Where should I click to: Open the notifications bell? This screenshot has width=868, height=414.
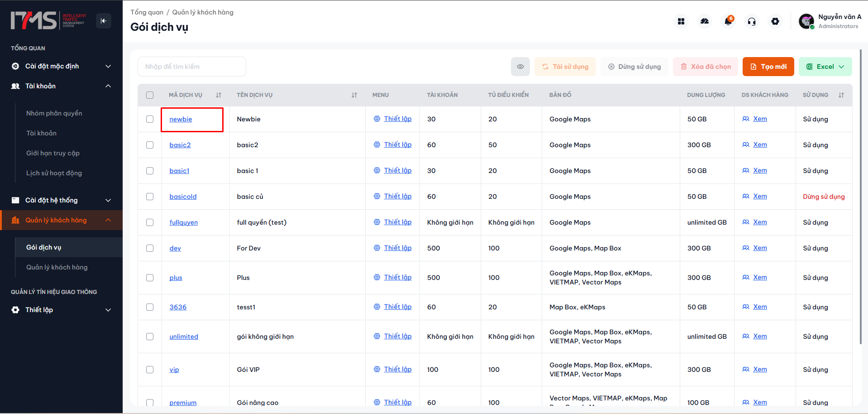tap(728, 21)
